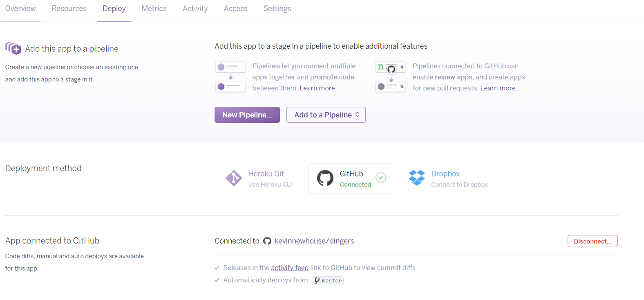
Task: Click the checkmark beside 'Automatically deploys from'
Action: (x=217, y=280)
